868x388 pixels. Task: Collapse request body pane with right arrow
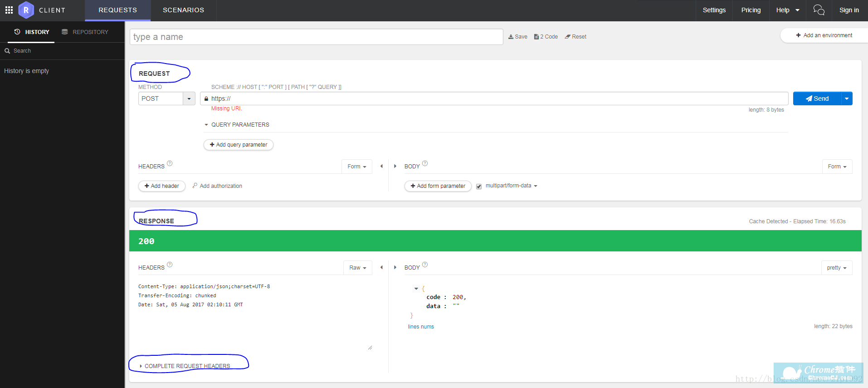point(395,166)
